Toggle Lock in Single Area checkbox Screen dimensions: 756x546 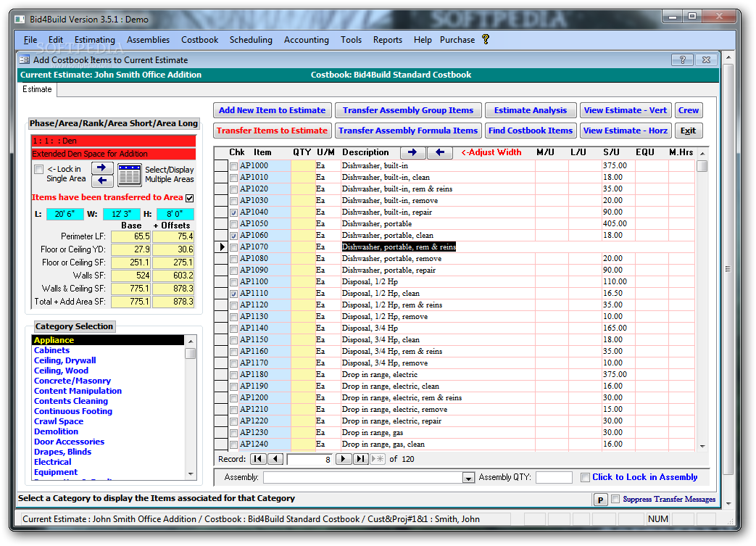[x=39, y=169]
